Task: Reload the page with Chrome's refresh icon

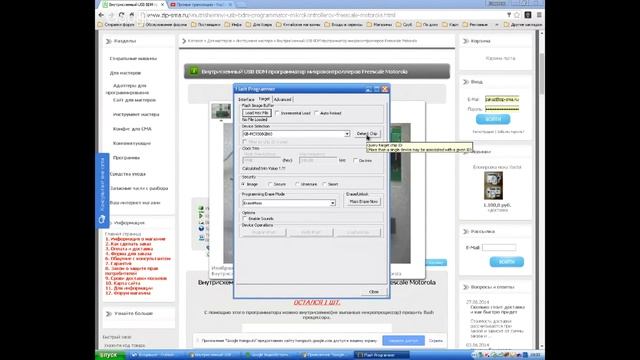Action: coord(122,15)
